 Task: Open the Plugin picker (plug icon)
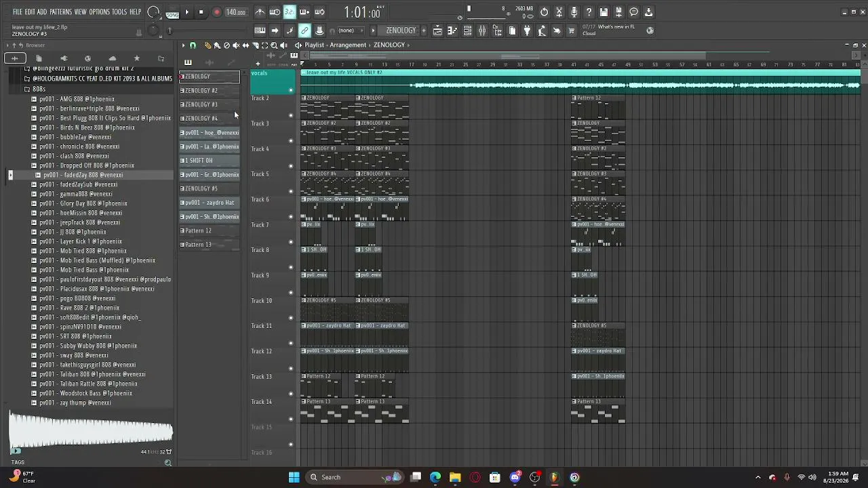527,30
